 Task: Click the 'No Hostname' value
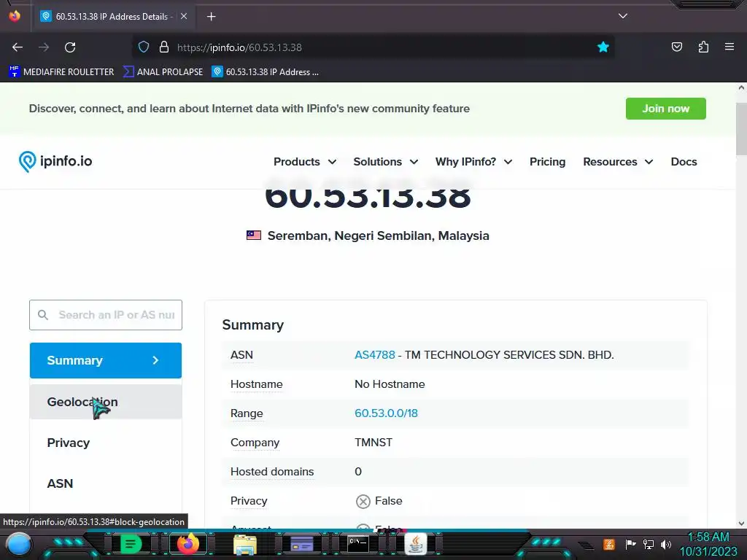point(390,384)
